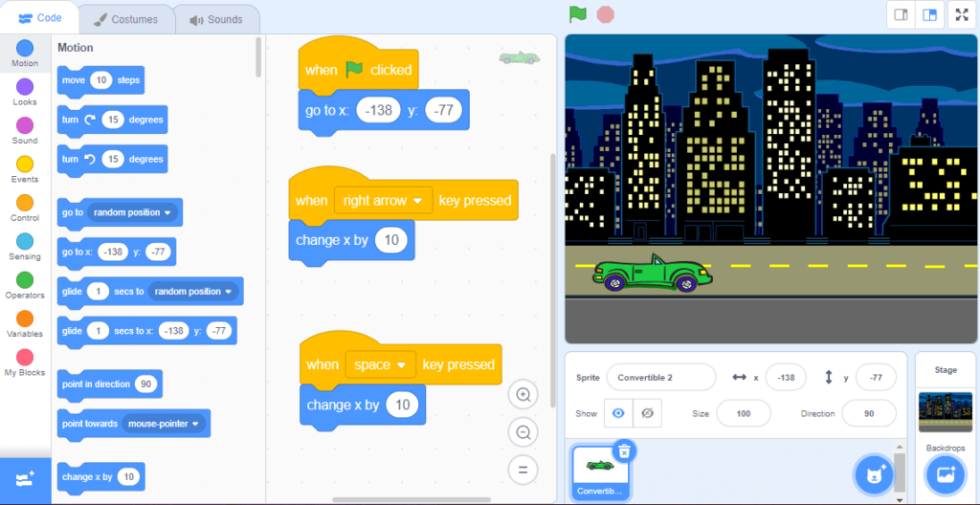Click the Sprite name field Convertible 2

(x=660, y=377)
